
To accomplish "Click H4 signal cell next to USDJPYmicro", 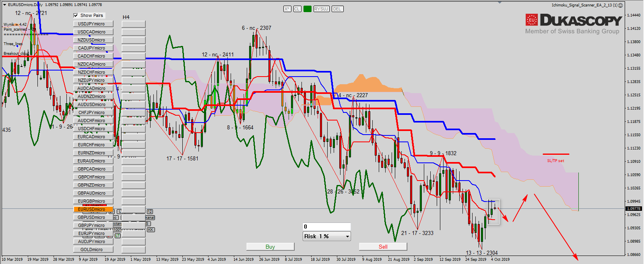I will click(133, 24).
